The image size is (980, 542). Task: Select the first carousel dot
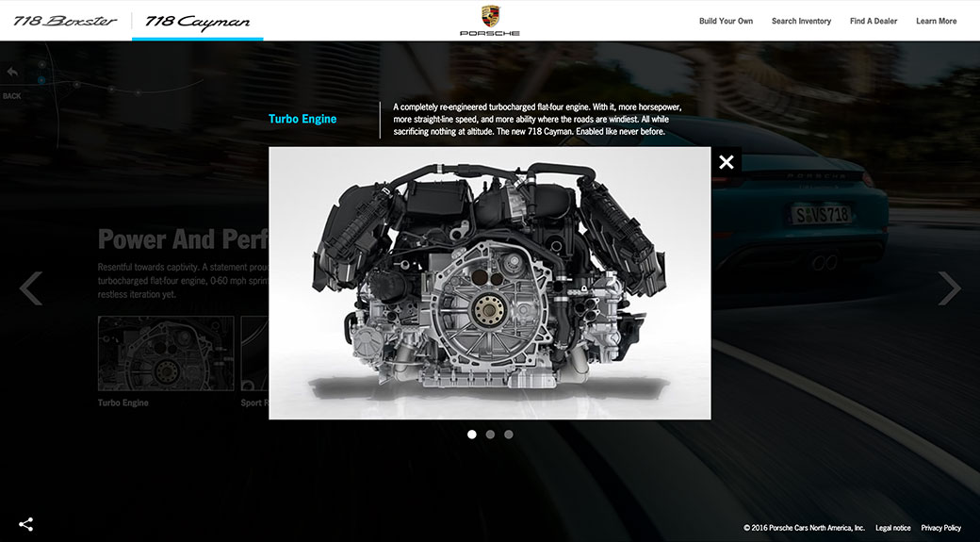[x=472, y=434]
